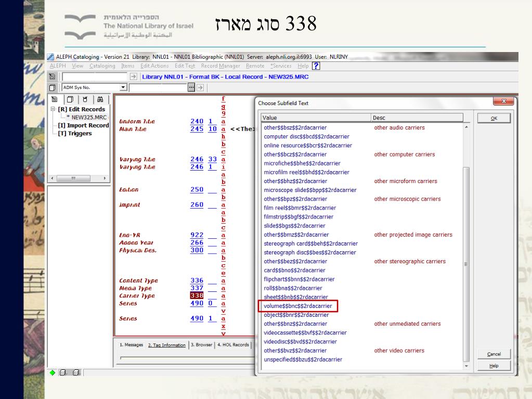This screenshot has width=532, height=399.
Task: Click the 336 Content Type tag
Action: tap(197, 280)
